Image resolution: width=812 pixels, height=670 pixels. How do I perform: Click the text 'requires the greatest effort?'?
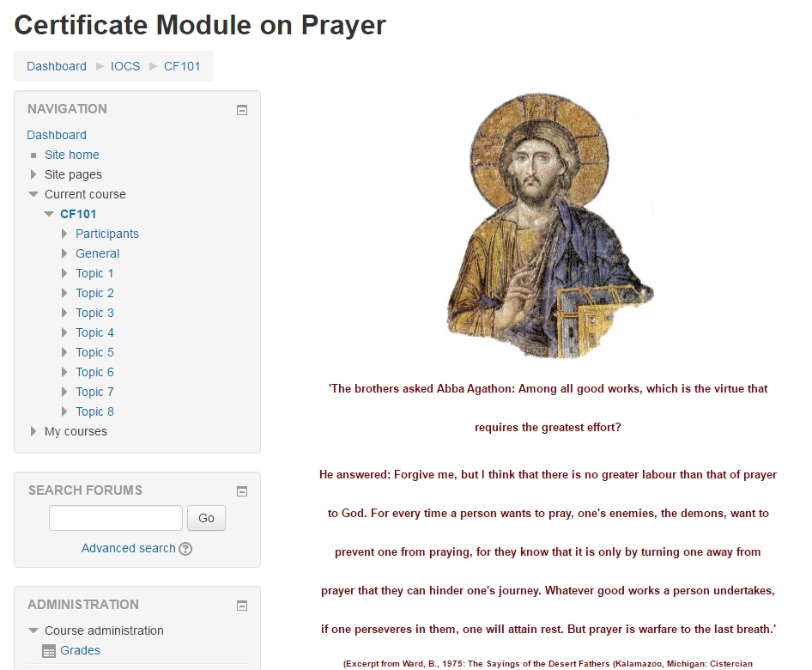coord(548,428)
